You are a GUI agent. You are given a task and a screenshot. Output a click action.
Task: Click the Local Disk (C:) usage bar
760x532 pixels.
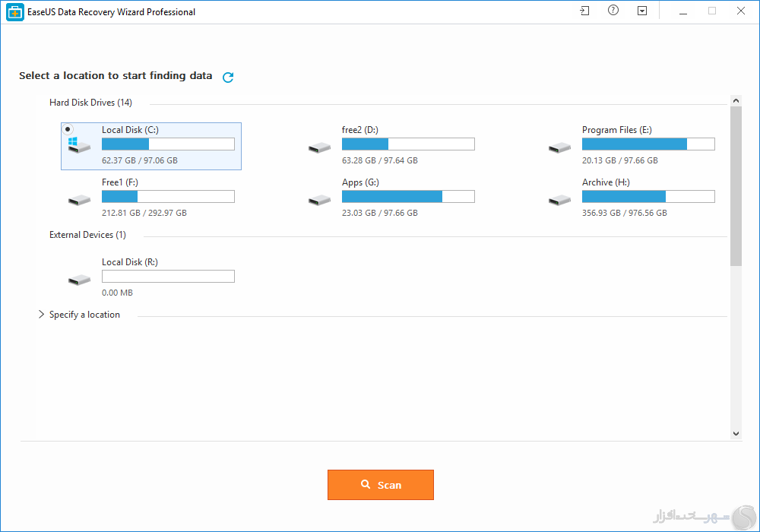(168, 144)
